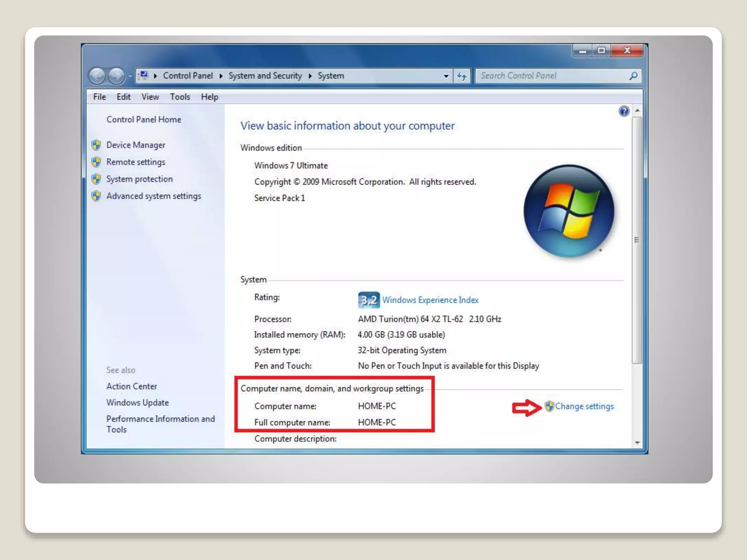
Task: Open help with the blue question mark
Action: pos(624,111)
